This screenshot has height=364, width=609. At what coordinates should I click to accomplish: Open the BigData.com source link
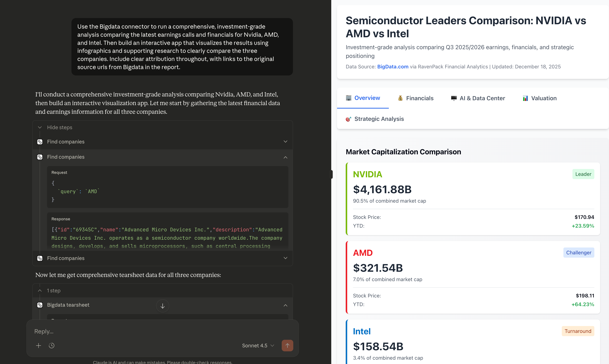tap(392, 67)
